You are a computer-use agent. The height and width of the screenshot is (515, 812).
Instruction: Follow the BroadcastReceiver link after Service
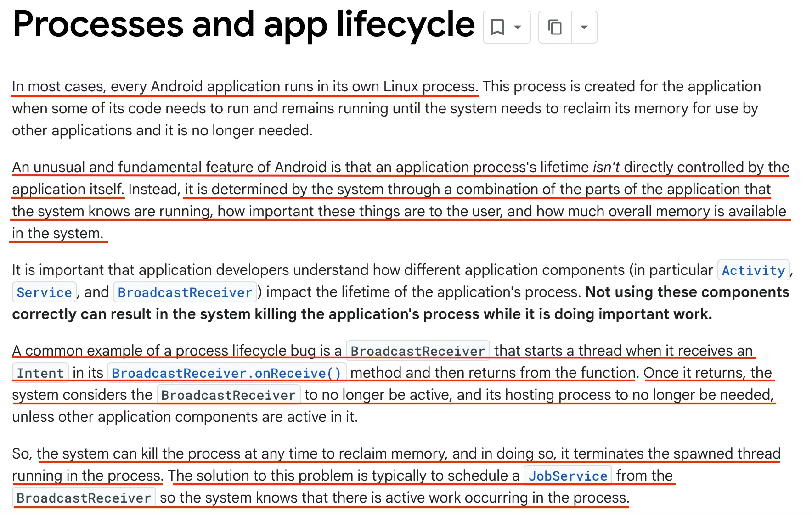click(185, 292)
